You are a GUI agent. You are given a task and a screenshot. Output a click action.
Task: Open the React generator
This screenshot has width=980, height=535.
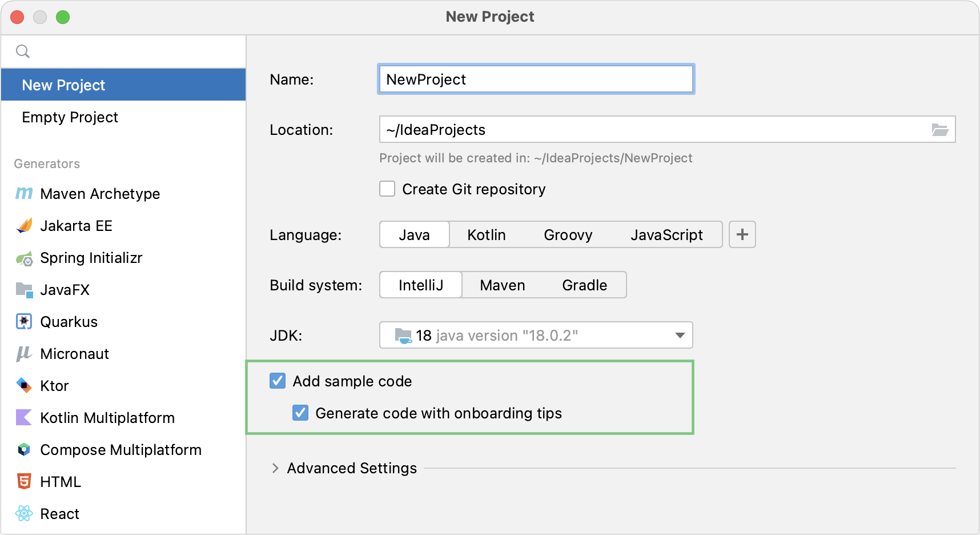123,514
